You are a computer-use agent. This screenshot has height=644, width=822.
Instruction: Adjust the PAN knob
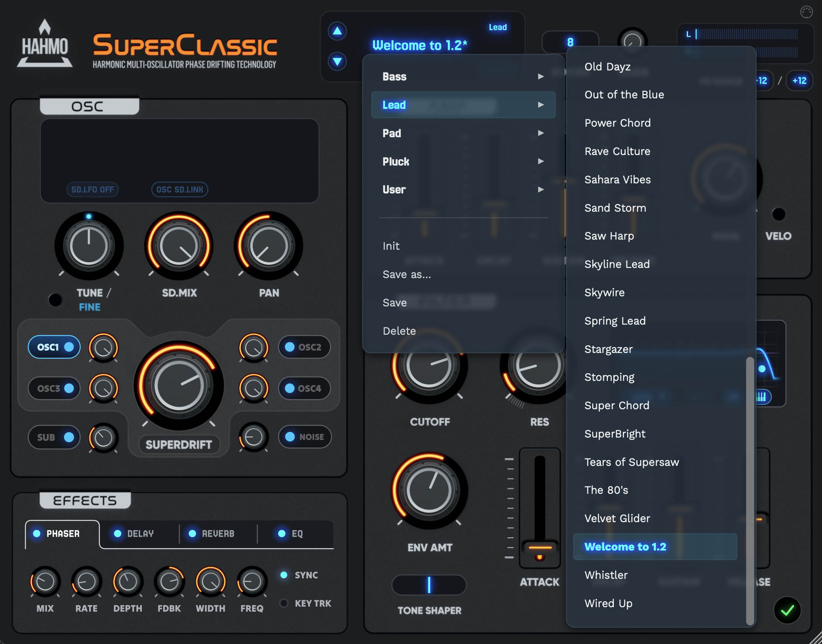coord(268,246)
